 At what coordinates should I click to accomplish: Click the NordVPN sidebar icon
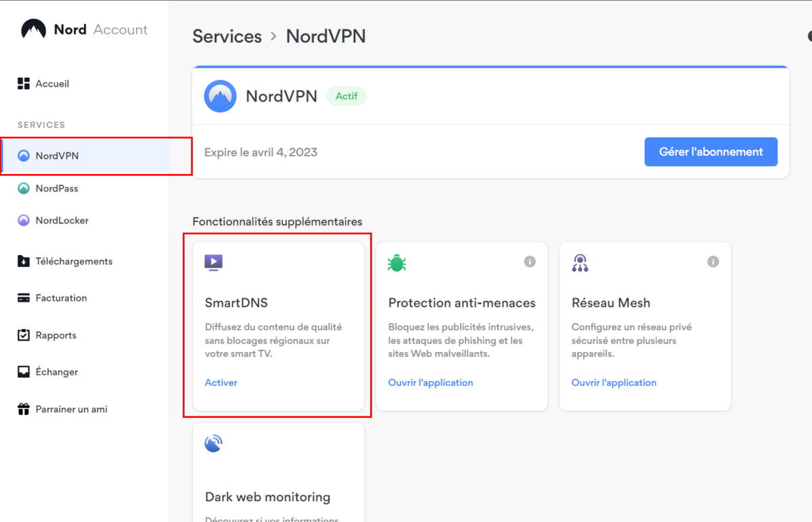tap(24, 156)
